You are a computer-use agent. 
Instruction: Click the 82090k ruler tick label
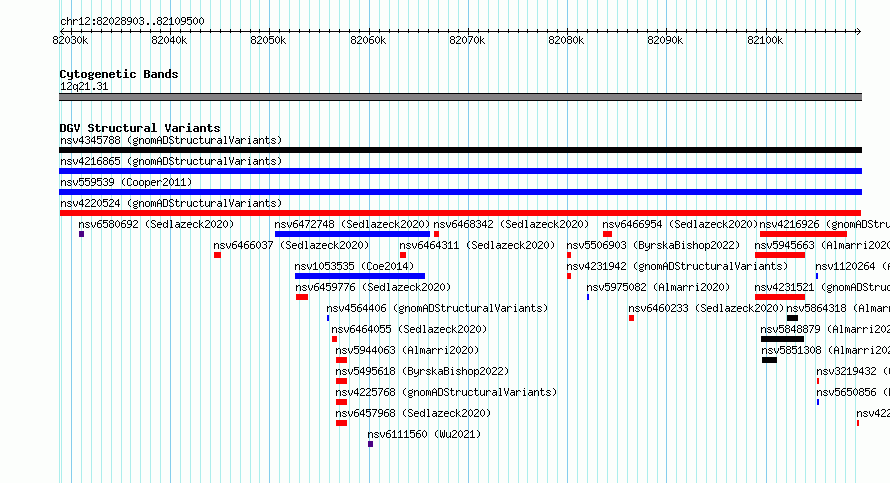pos(665,40)
